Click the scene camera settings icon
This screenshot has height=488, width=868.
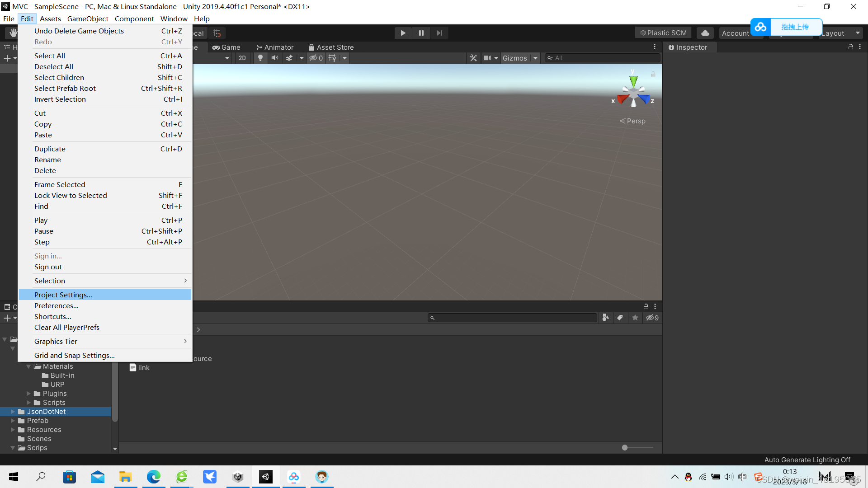[487, 58]
